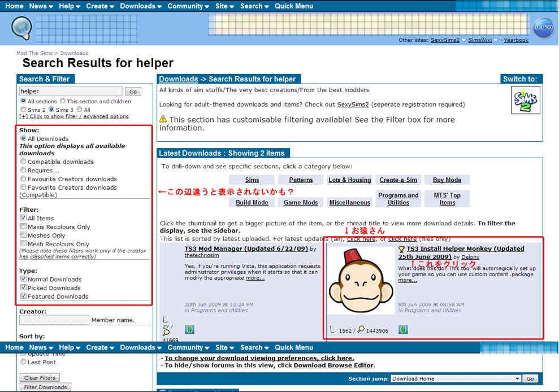Open the Lots & Housing category

click(350, 180)
